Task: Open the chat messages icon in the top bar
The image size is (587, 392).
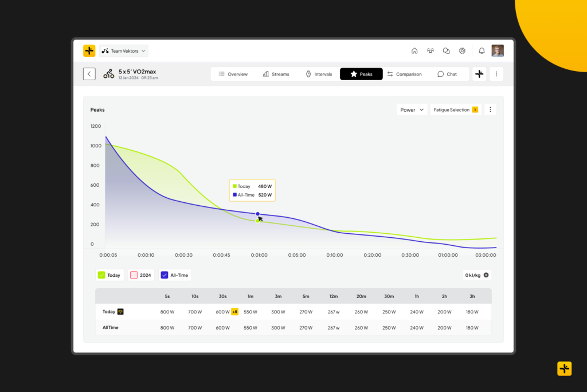Action: [x=446, y=51]
